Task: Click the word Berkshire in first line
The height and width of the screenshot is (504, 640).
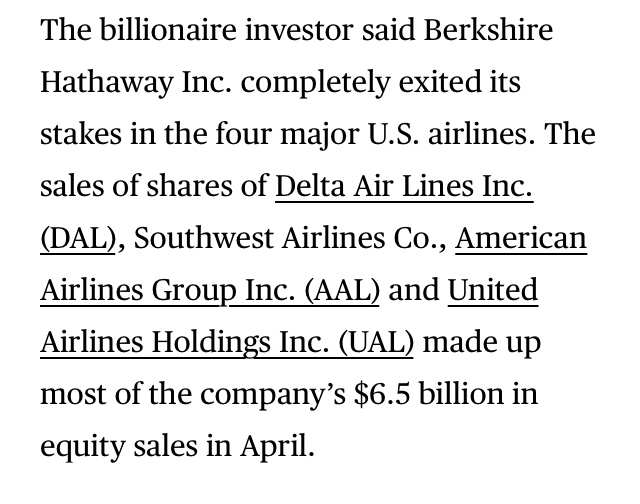Action: coord(488,30)
